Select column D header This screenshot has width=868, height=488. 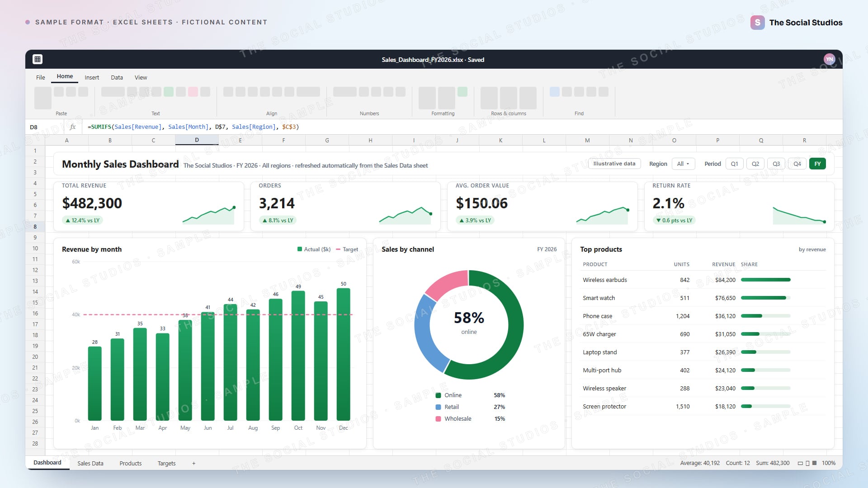[197, 140]
